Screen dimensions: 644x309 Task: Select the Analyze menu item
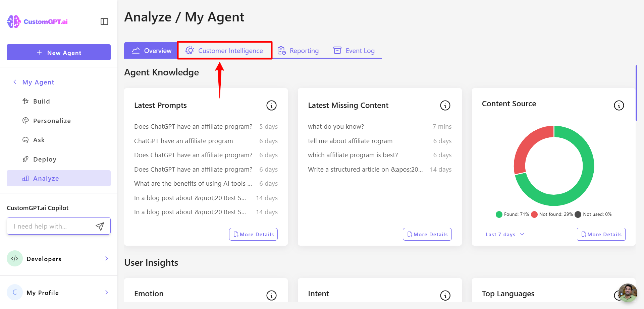click(59, 178)
